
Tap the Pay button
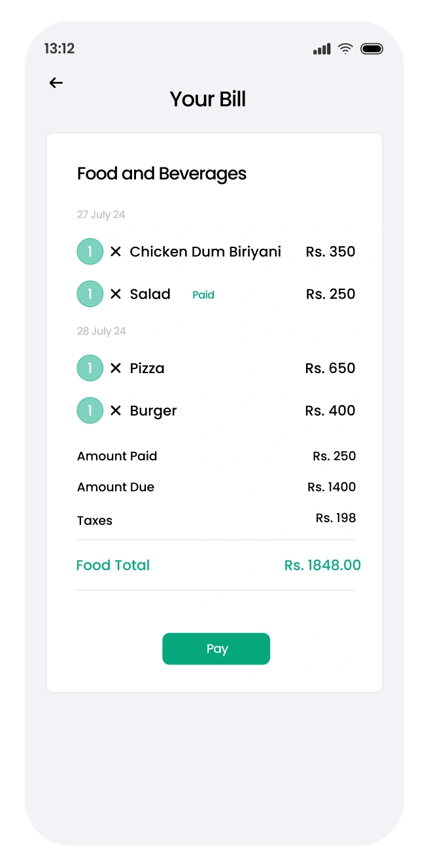(216, 649)
